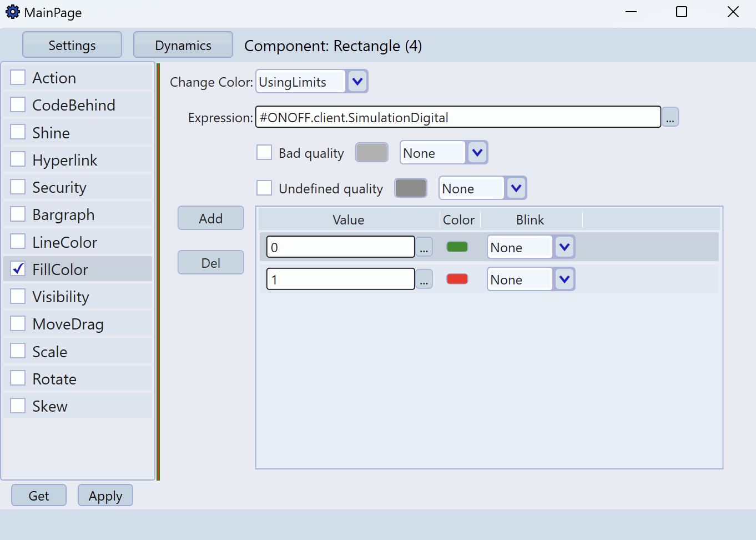
Task: Enable the Scale checkbox
Action: 18,351
